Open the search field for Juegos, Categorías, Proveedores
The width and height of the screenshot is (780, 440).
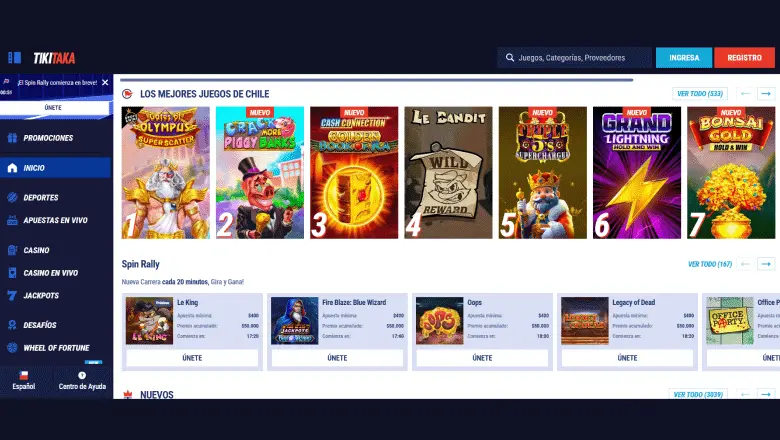click(x=575, y=58)
